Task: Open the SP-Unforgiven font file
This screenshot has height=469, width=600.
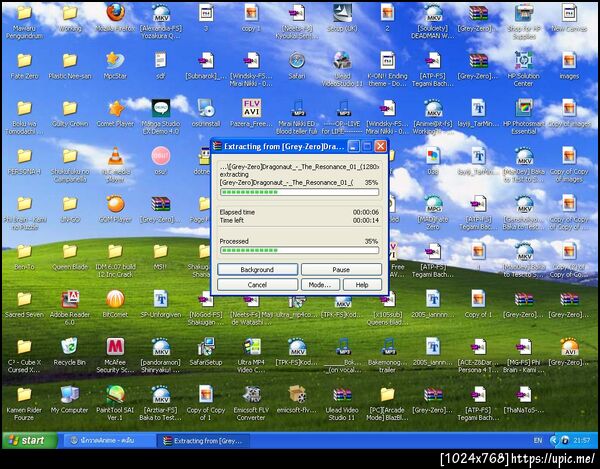Action: [x=161, y=299]
